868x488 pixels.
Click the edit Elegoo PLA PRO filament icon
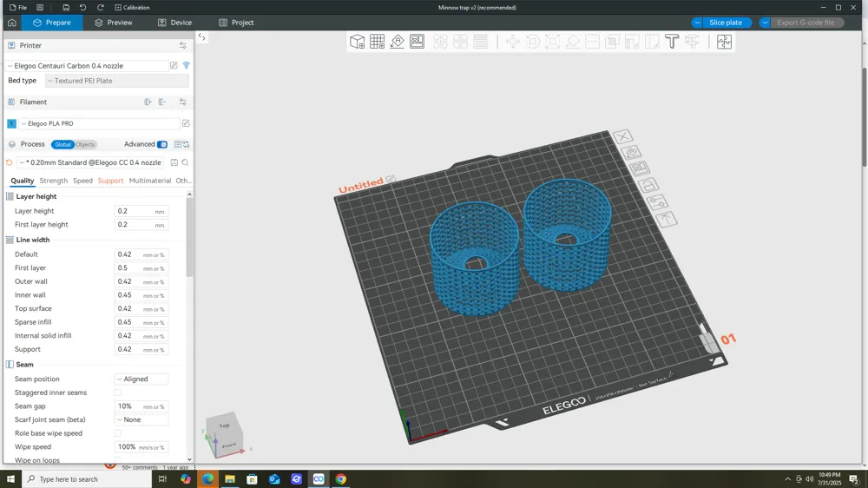pyautogui.click(x=186, y=123)
